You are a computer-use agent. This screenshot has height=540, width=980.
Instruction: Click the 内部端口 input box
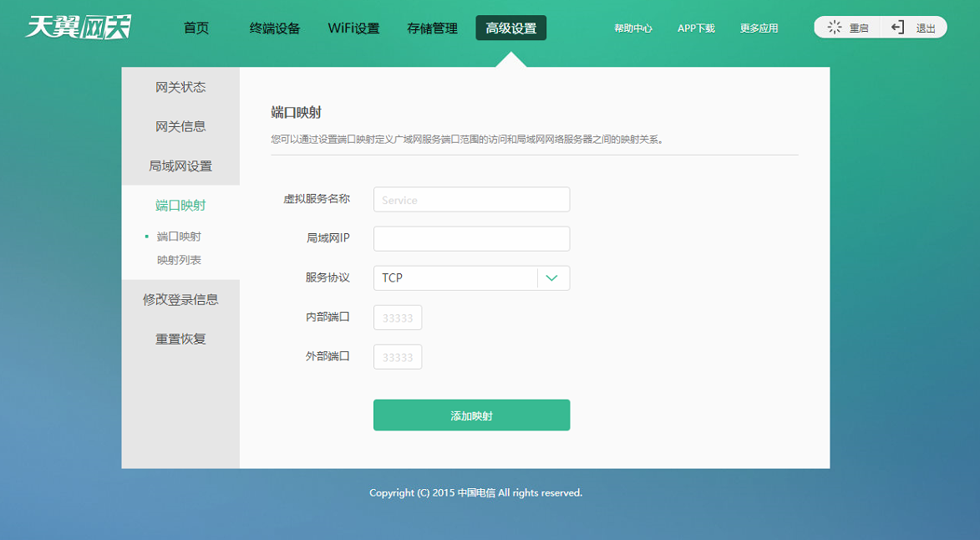398,318
